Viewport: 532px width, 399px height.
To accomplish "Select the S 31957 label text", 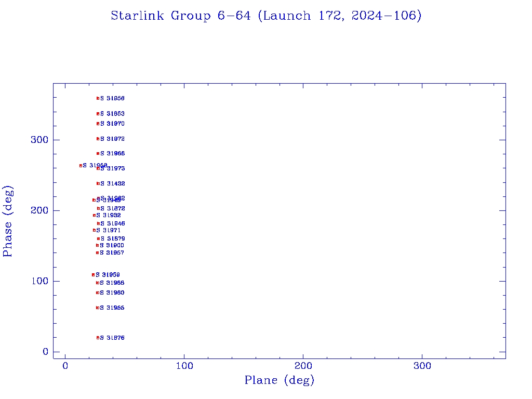I will tap(112, 253).
